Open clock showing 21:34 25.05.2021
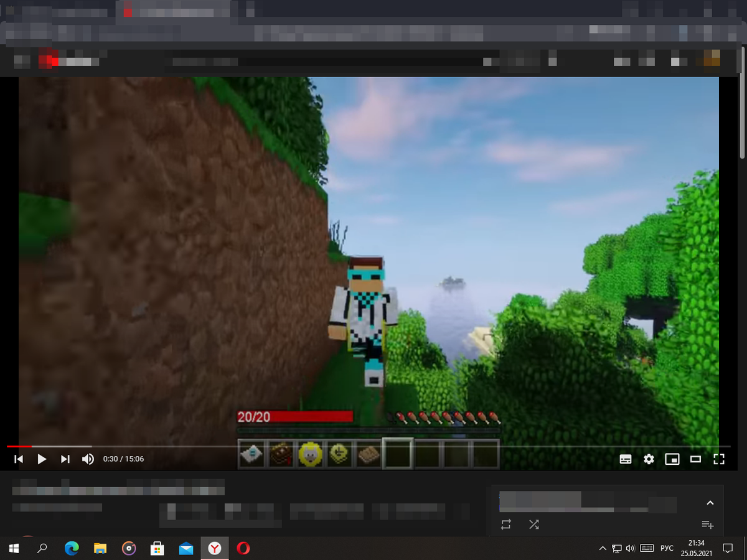 point(697,548)
